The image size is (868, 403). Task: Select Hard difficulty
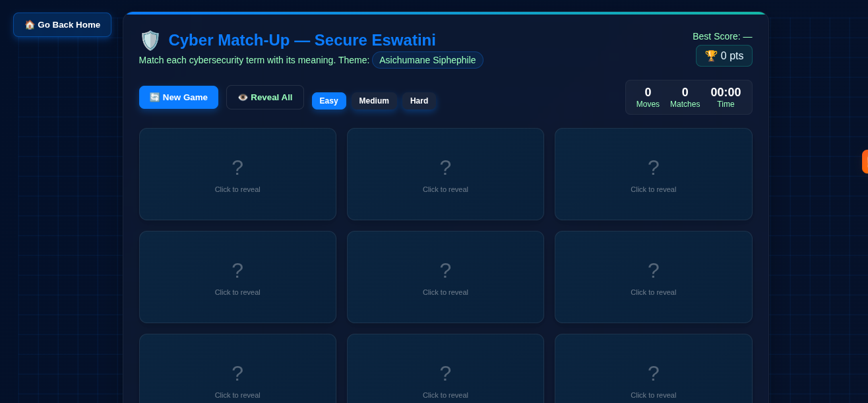pyautogui.click(x=419, y=101)
